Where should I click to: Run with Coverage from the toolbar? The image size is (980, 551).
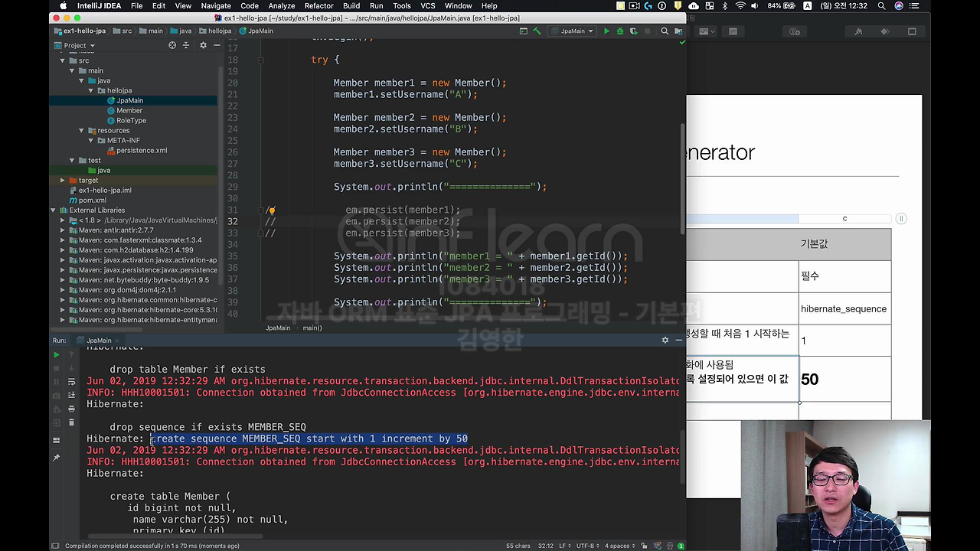click(633, 31)
